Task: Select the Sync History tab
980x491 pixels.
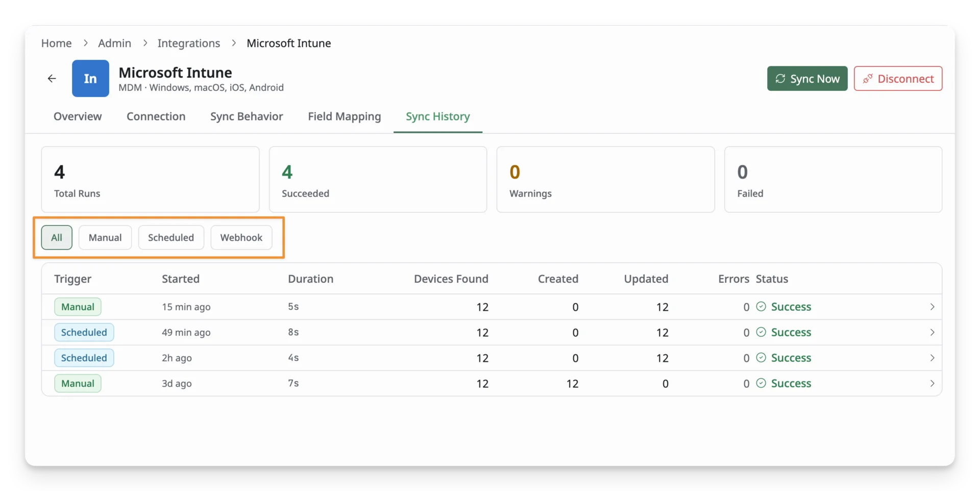Action: coord(438,116)
